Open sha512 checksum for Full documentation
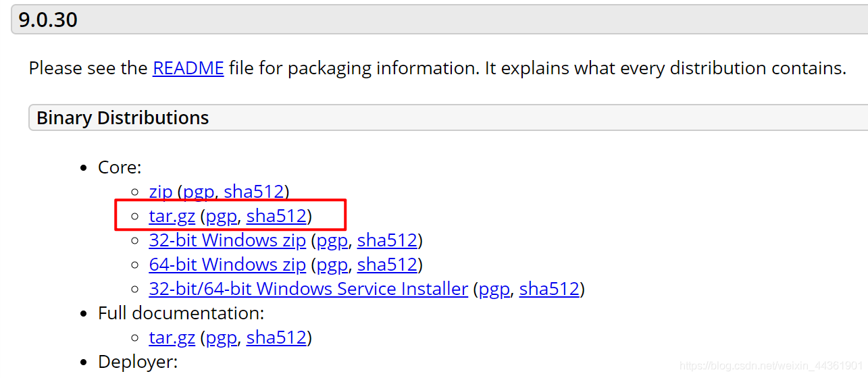Image resolution: width=868 pixels, height=378 pixels. [277, 337]
